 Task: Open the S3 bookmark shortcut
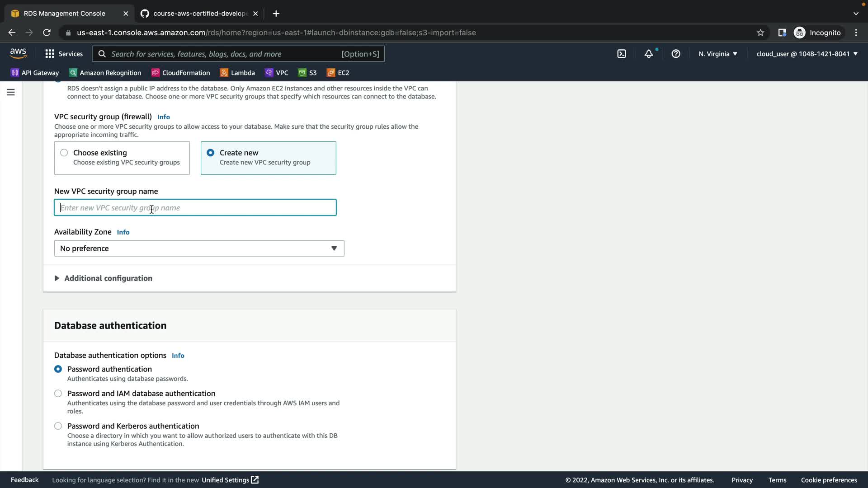click(x=307, y=73)
